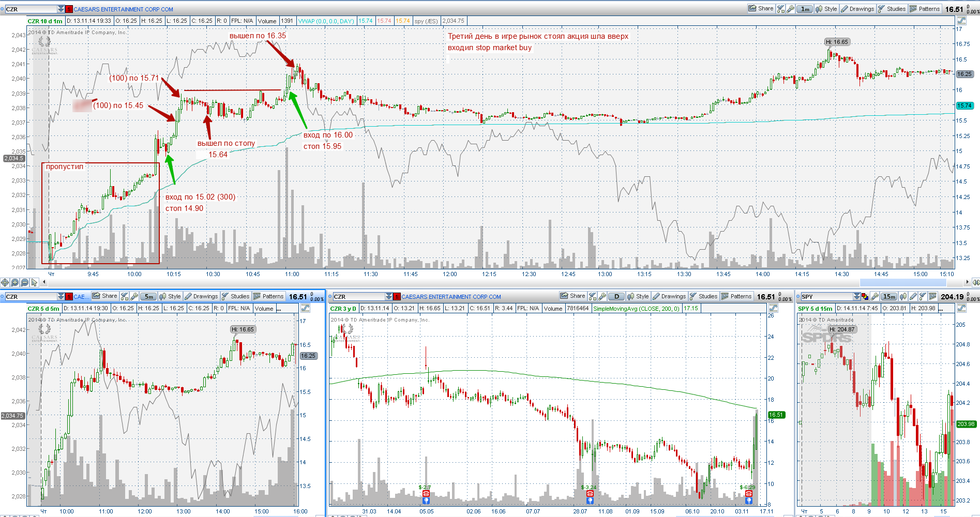Open settings wrench in daily chart toolbar
The image size is (980, 517).
[602, 296]
